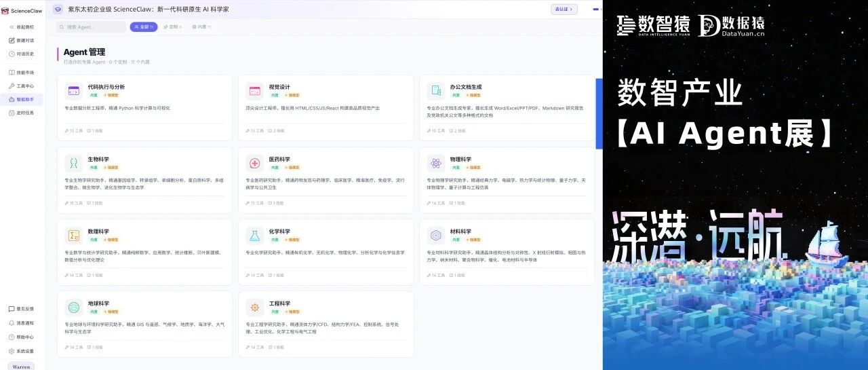Click the Warren user profile chip
Viewport: 868px width, 370px height.
coord(22,366)
